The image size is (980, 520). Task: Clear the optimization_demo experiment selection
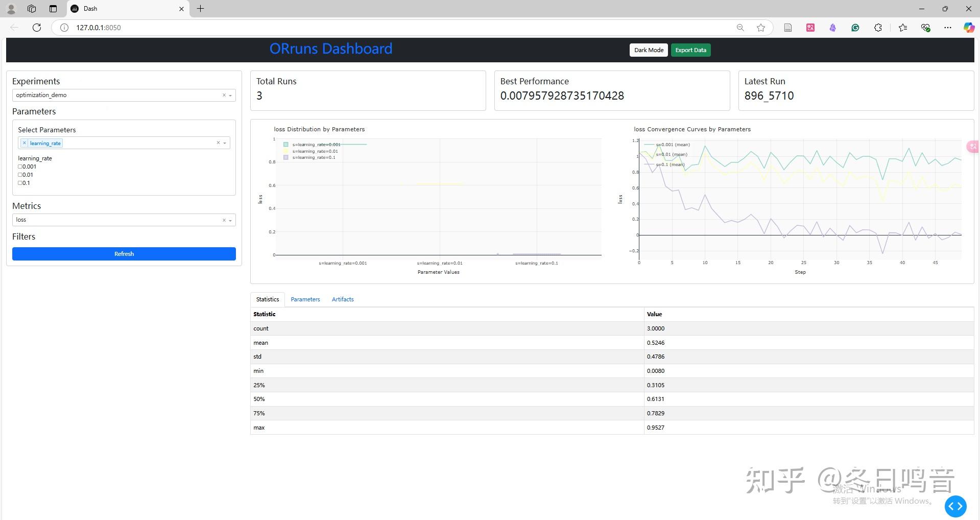(x=224, y=95)
